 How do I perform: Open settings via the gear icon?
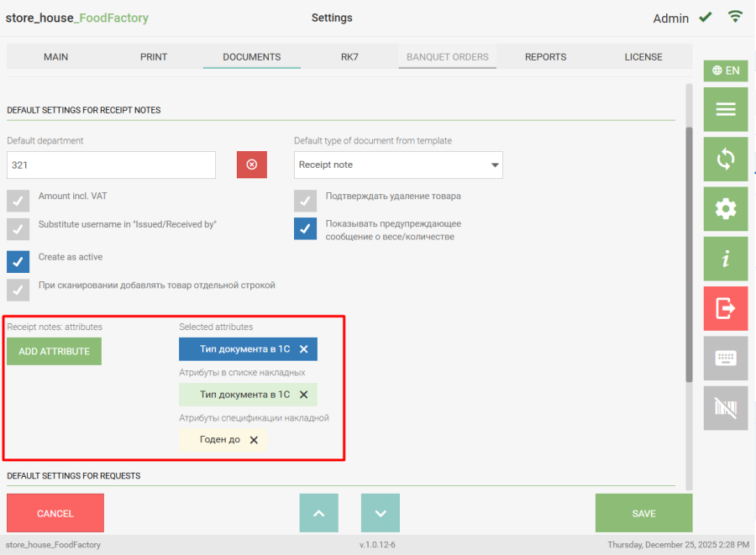[725, 209]
